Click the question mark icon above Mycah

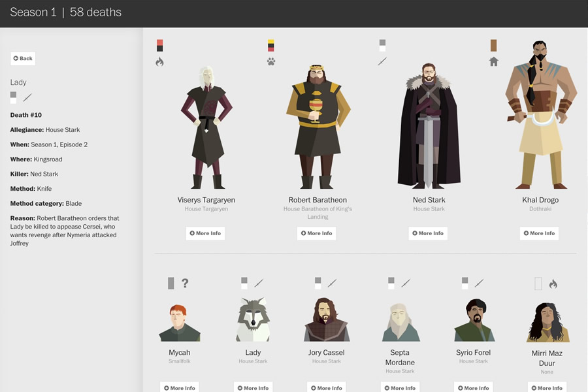[x=185, y=283]
